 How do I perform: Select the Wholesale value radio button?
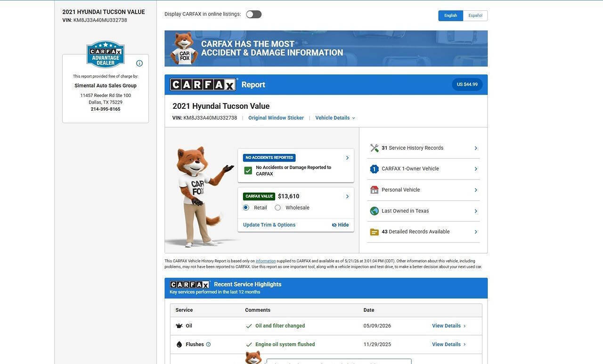coord(277,208)
